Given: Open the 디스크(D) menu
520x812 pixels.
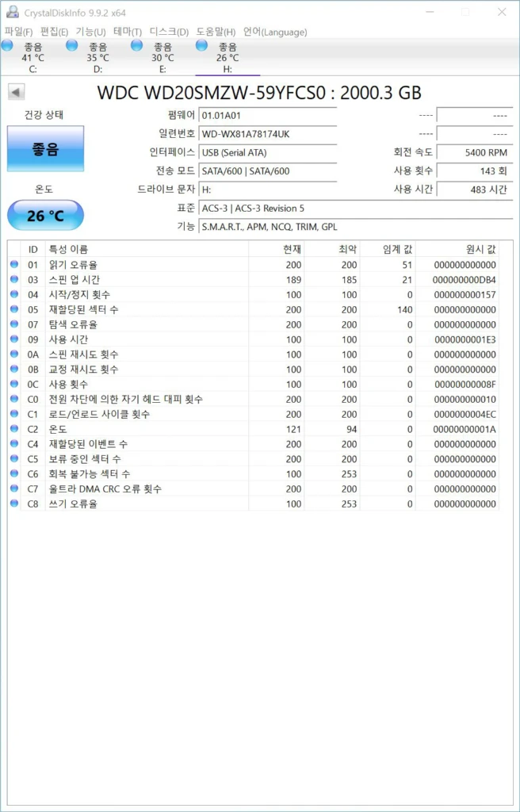Looking at the screenshot, I should (169, 32).
